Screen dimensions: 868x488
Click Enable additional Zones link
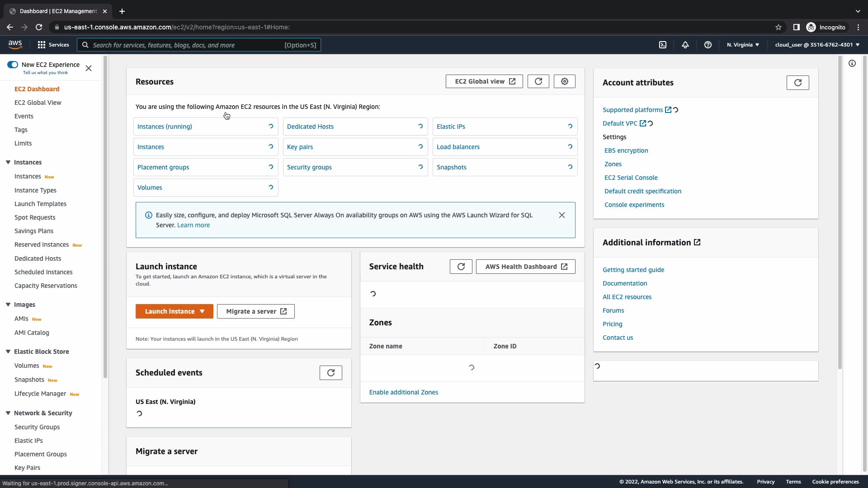click(x=403, y=392)
